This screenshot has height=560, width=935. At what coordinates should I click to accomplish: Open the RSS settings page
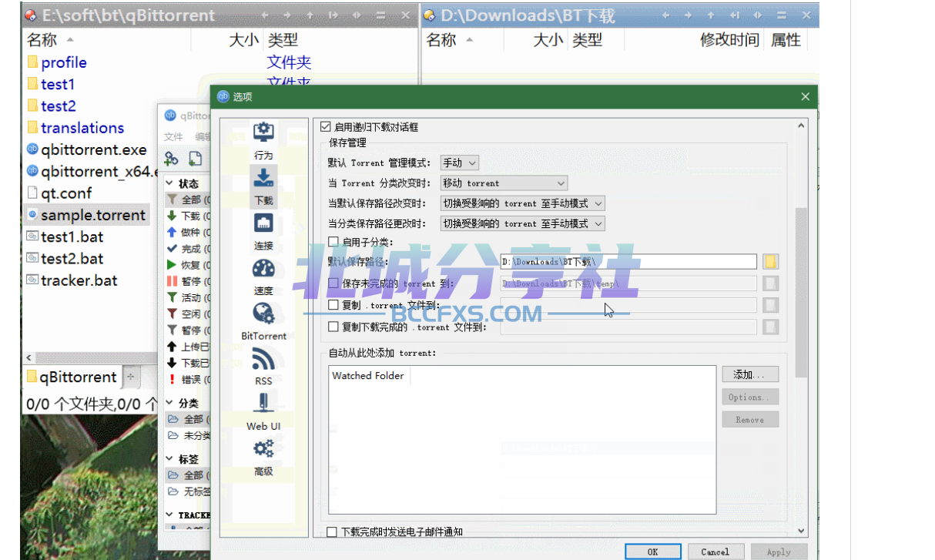pyautogui.click(x=263, y=367)
